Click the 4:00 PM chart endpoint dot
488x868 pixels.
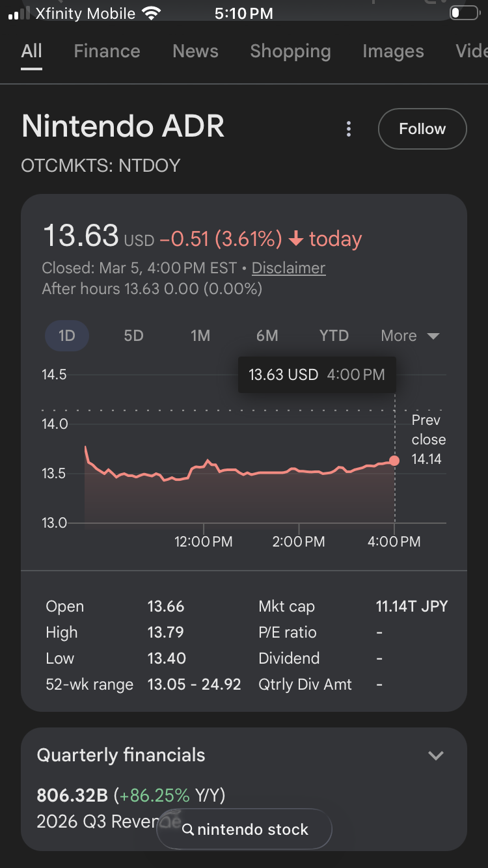(394, 461)
